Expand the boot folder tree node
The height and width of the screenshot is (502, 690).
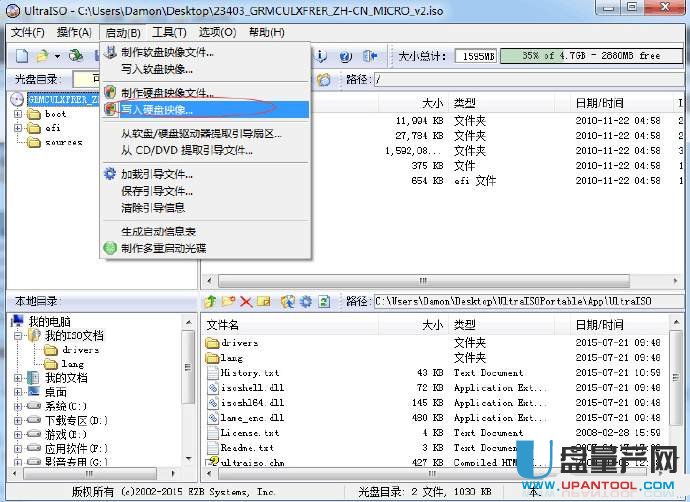[x=18, y=114]
